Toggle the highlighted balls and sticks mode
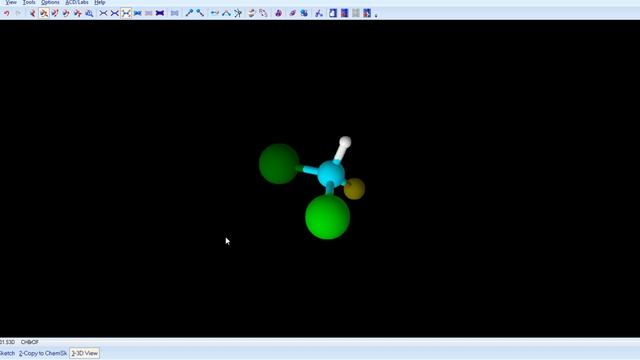Screen dimensions: 640x360 click(x=126, y=13)
